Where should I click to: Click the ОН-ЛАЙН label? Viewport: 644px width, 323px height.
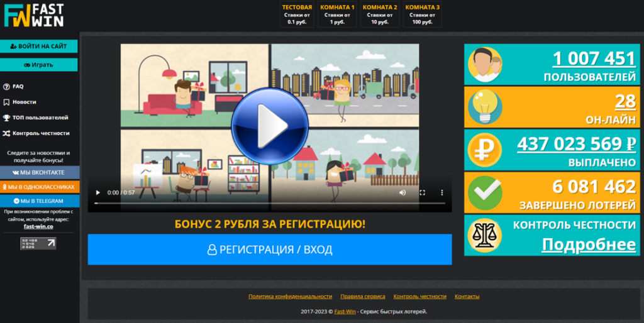(610, 120)
